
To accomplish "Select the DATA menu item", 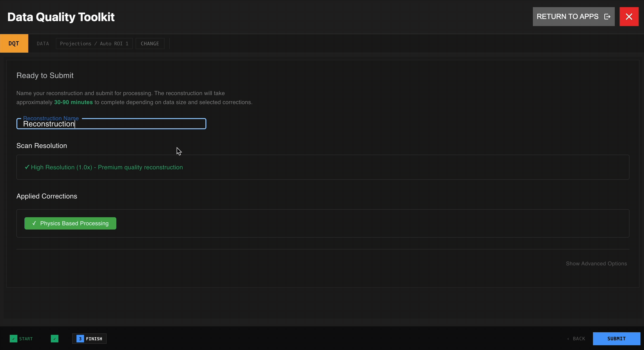I will 43,43.
